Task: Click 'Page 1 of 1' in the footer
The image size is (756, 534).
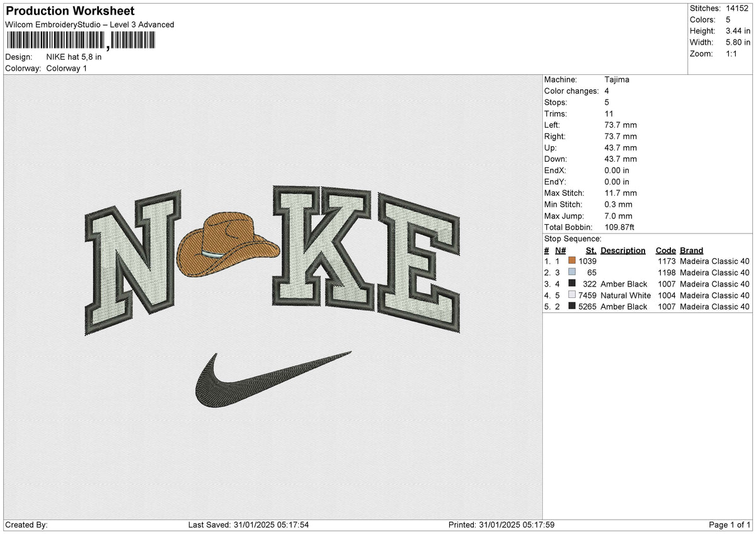Action: pos(730,525)
